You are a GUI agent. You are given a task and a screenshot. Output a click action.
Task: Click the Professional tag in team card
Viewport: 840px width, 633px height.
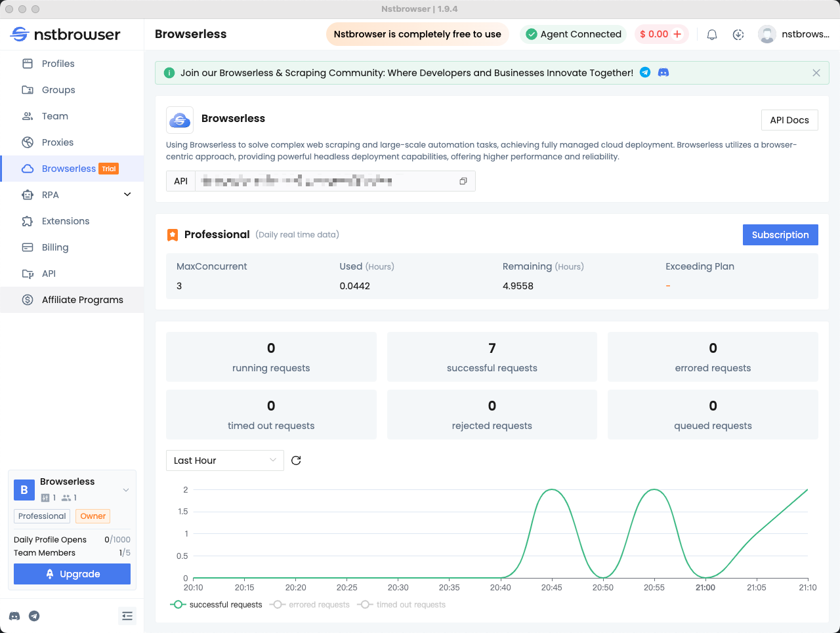click(x=42, y=516)
